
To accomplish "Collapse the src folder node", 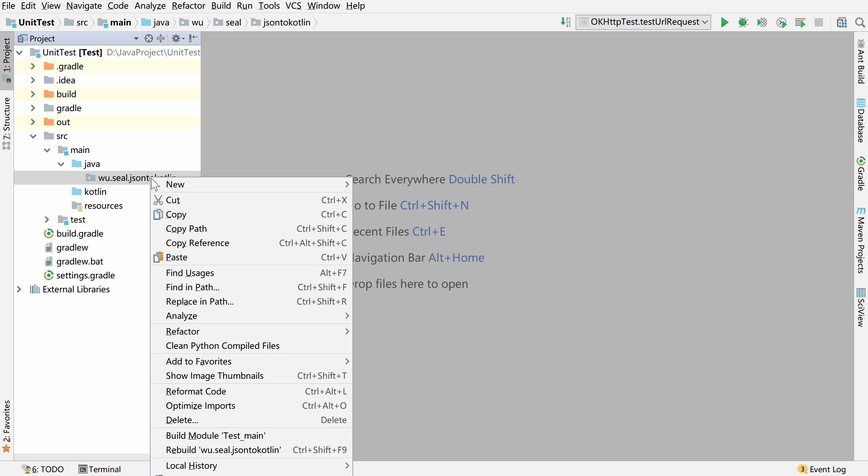I will pos(33,136).
